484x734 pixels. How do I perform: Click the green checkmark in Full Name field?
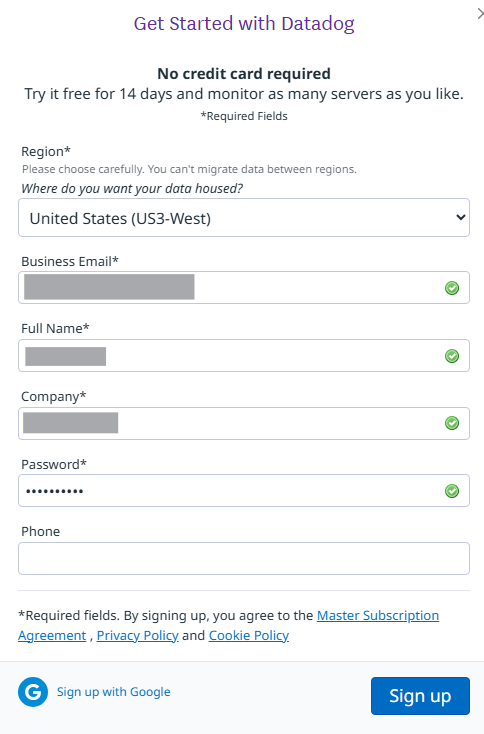(x=452, y=356)
